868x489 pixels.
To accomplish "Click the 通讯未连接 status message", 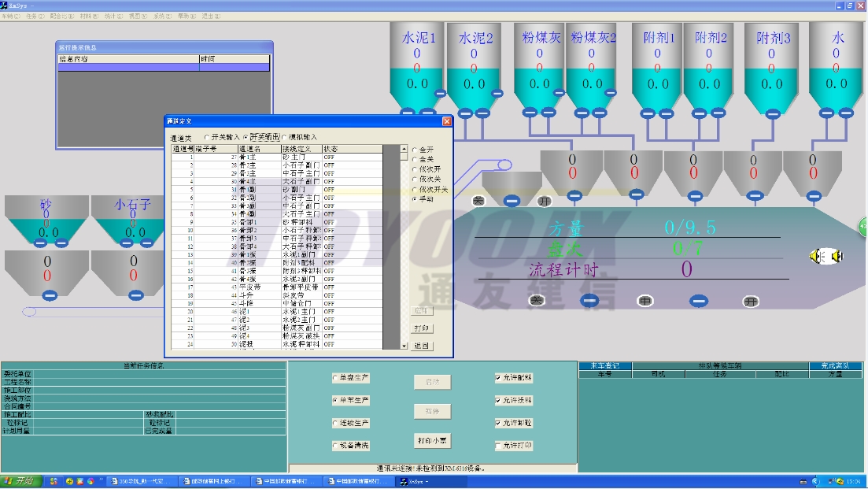I will click(x=432, y=469).
